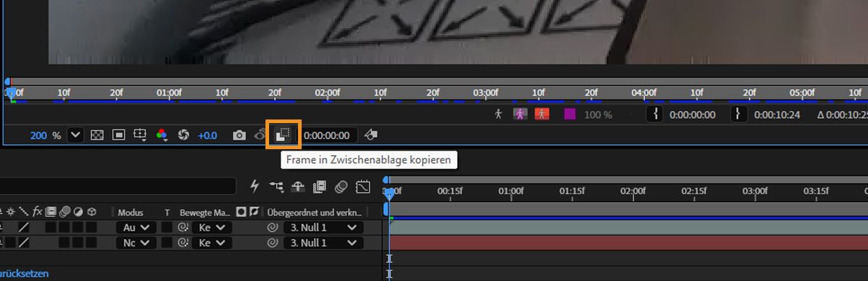Screen dimensions: 868x281
Task: Click the in point time 0:00:00:00
Action: (692, 114)
